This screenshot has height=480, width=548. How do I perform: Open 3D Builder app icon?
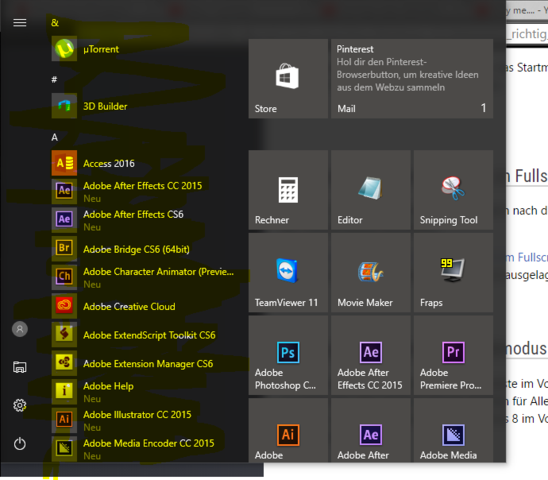point(64,106)
